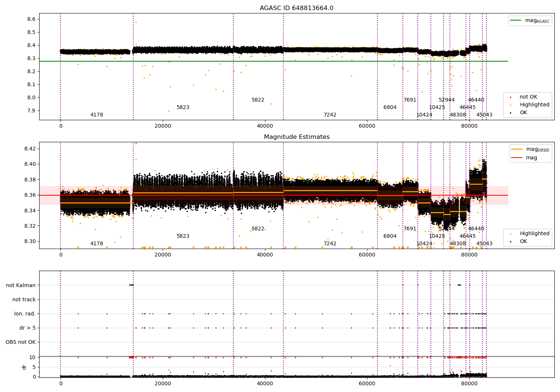Screen dimensions: 560x392
Task: Click the 'not Kalman' axis label
Action: (x=21, y=285)
